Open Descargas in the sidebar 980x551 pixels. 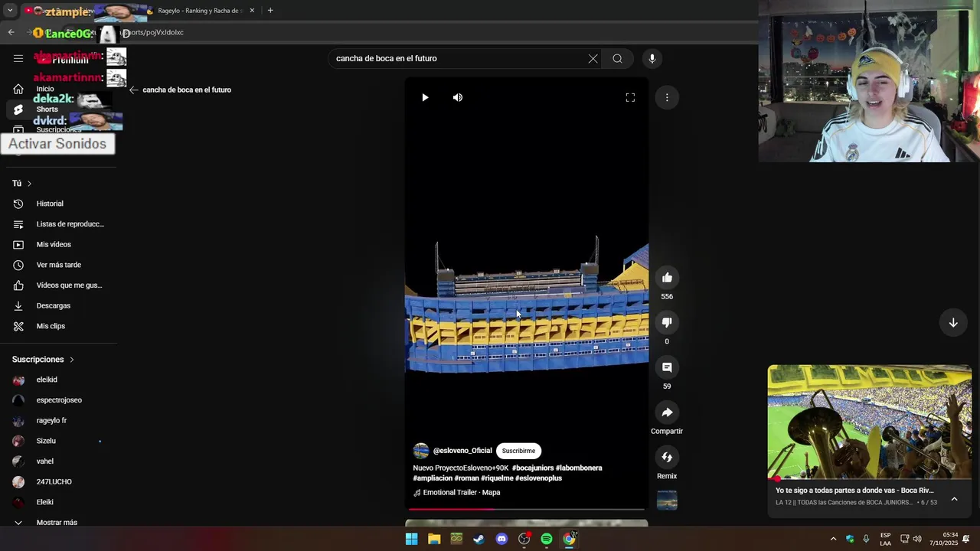coord(58,306)
